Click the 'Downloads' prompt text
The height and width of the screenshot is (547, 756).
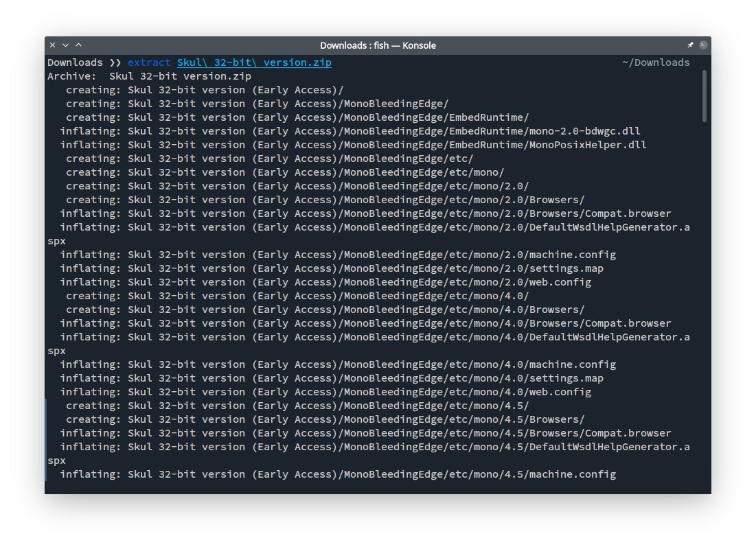click(x=75, y=62)
